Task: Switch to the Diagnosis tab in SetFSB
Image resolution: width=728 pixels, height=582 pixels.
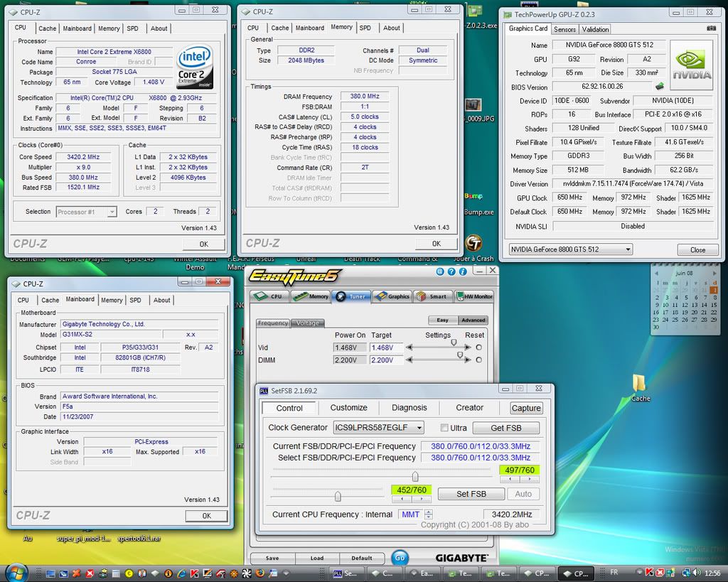Action: (x=409, y=408)
